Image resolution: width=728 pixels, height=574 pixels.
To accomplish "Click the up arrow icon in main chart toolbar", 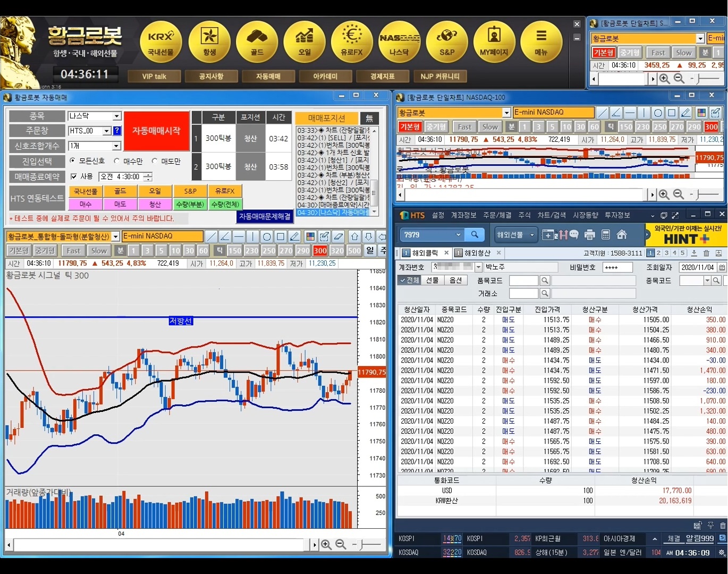I will click(355, 237).
